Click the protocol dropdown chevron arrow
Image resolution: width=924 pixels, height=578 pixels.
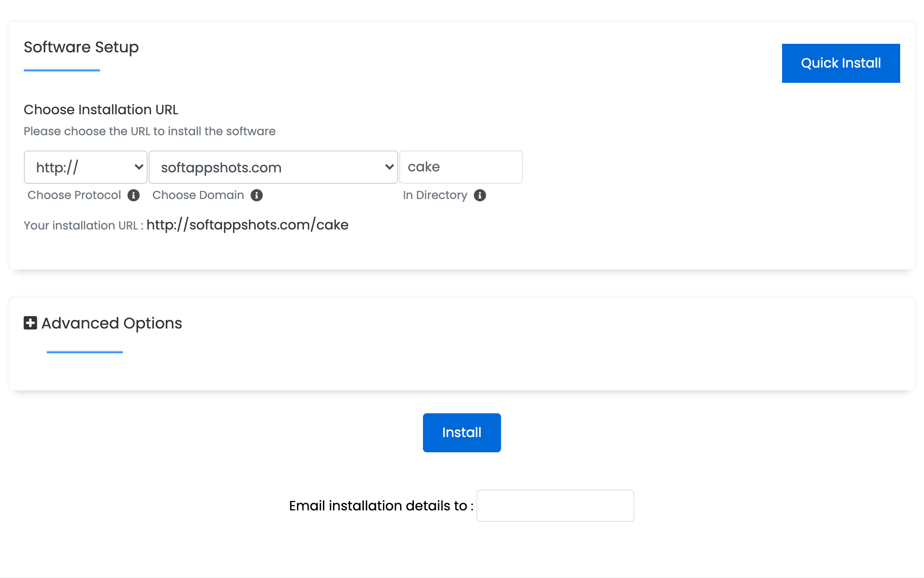pos(138,167)
